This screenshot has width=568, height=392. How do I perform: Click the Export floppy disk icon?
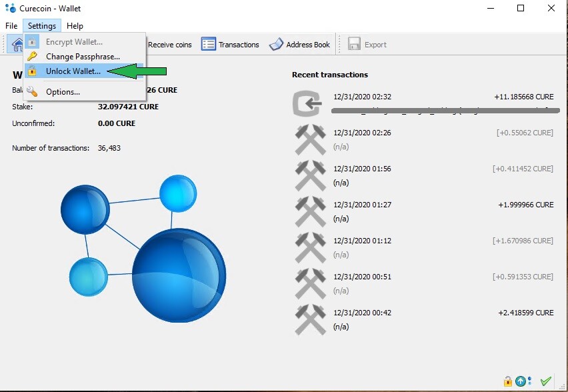(354, 44)
